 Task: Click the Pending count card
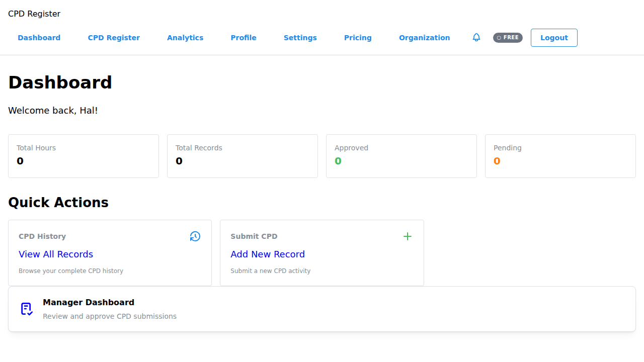(x=560, y=156)
